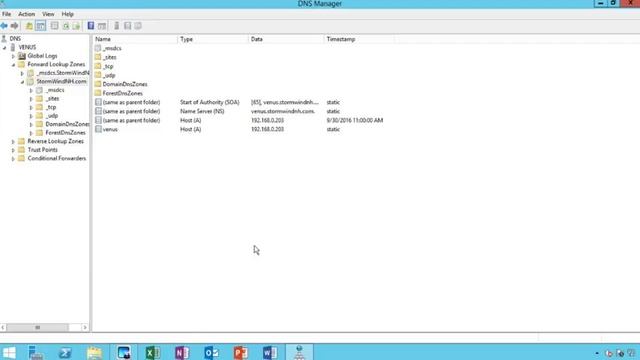Click the Export List toolbar icon

[x=76, y=26]
